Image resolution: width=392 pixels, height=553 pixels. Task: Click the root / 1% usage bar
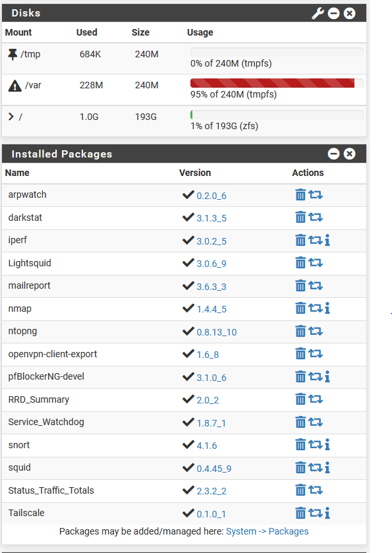click(277, 115)
